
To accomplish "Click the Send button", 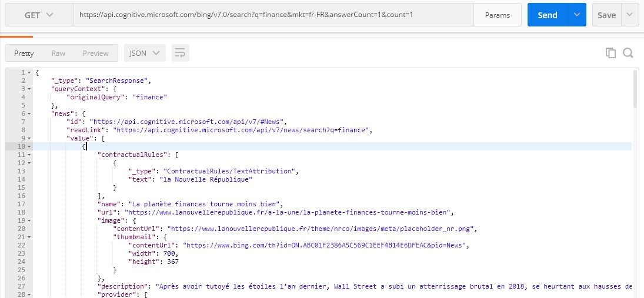I will click(x=547, y=15).
